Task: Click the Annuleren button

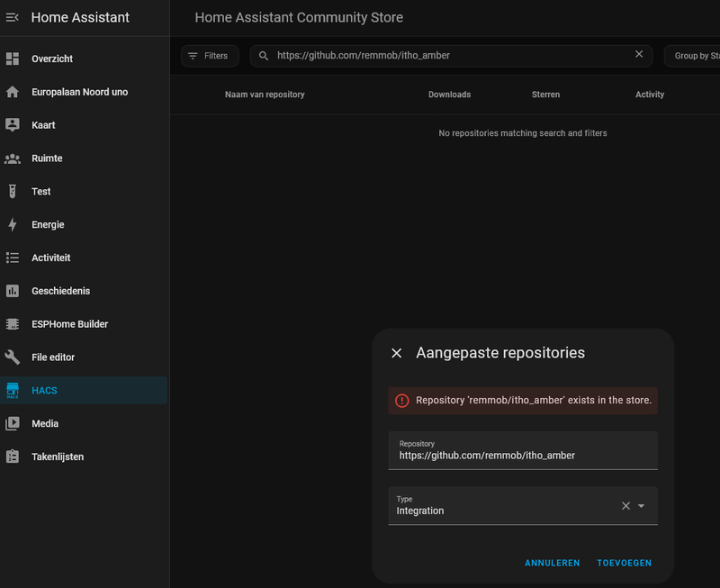Action: (x=552, y=563)
